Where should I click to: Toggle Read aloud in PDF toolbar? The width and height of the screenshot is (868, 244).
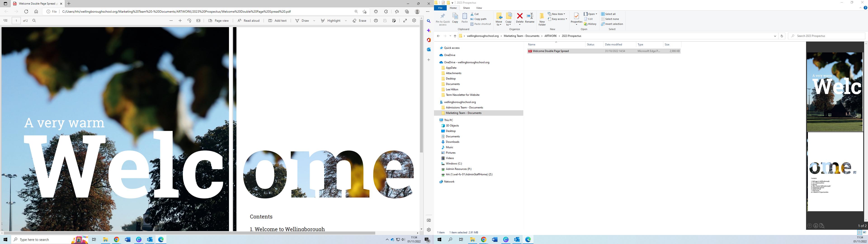pos(248,21)
